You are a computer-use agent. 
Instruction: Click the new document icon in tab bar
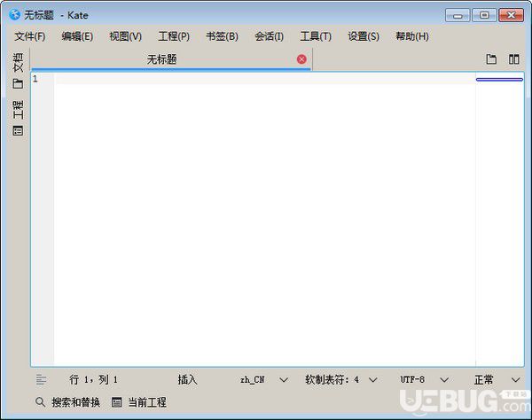(x=491, y=59)
